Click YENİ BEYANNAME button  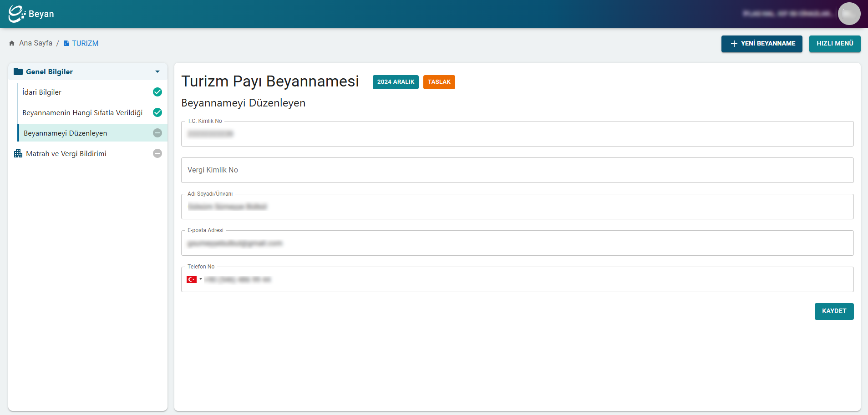[761, 44]
